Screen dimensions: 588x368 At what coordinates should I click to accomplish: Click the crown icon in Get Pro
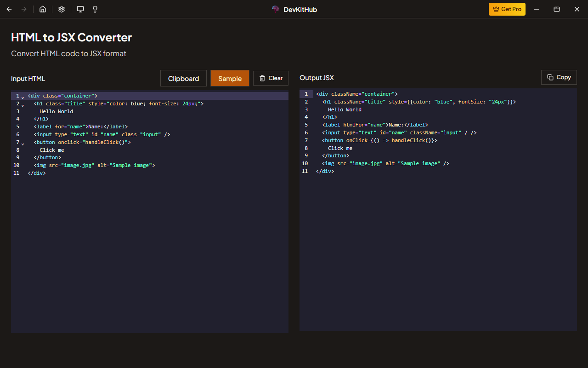(496, 9)
